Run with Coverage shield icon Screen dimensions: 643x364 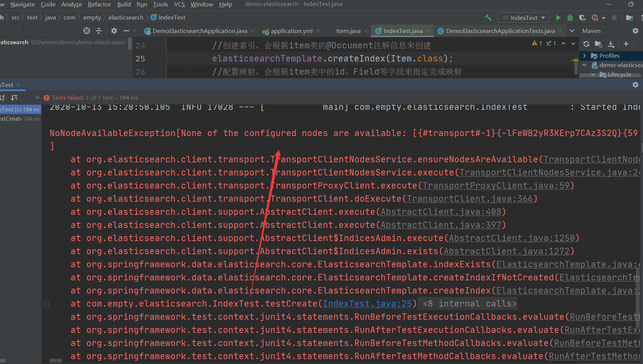coord(582,18)
